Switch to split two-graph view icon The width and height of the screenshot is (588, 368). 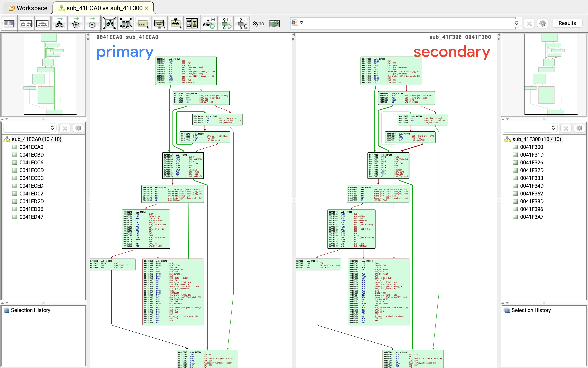pyautogui.click(x=26, y=24)
